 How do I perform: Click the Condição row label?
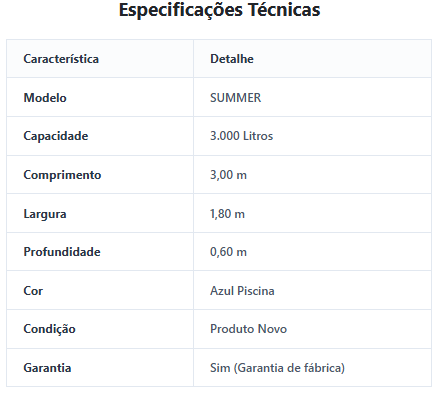click(x=49, y=329)
